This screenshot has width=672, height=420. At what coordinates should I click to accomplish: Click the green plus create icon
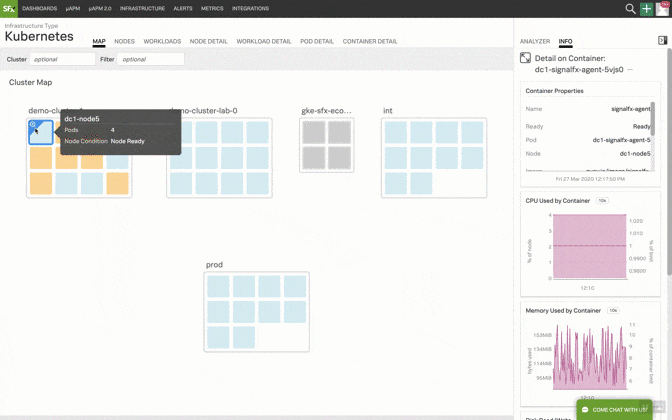pos(646,9)
